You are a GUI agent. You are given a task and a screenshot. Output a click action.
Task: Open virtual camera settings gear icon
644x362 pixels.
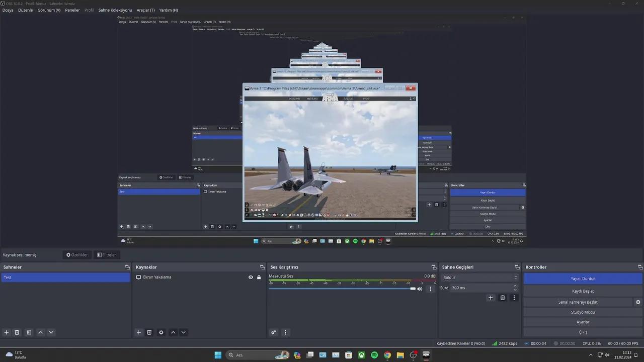tap(638, 302)
